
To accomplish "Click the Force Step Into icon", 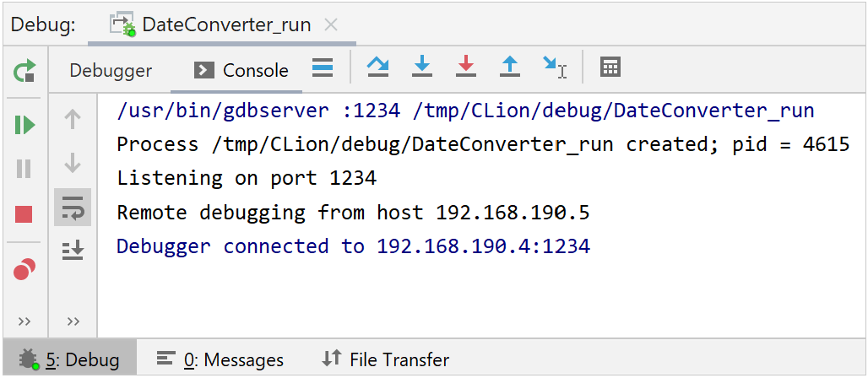I will (x=465, y=67).
